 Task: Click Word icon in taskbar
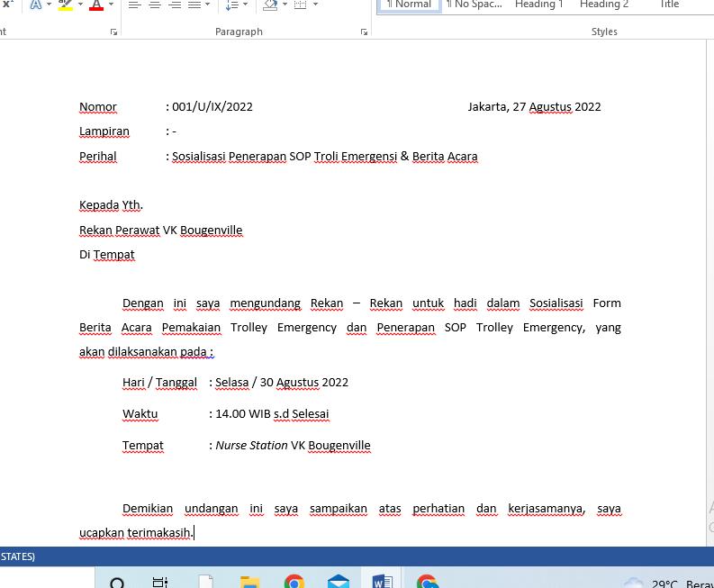(x=383, y=582)
